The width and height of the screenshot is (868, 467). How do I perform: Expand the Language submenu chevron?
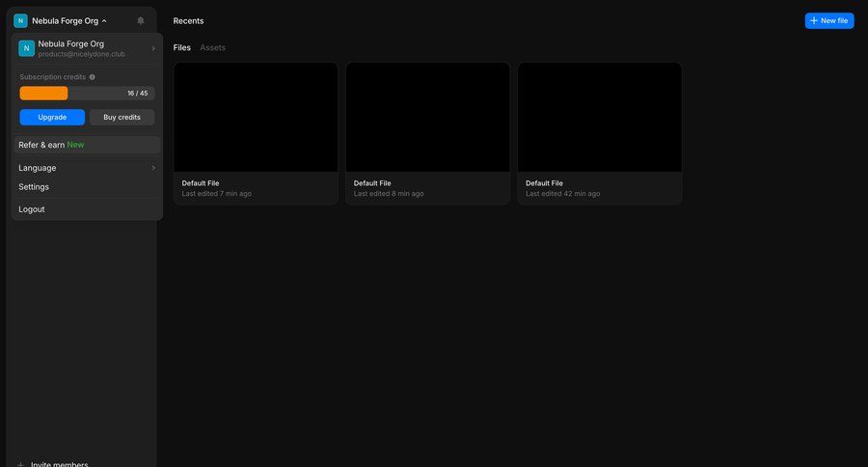coord(153,168)
